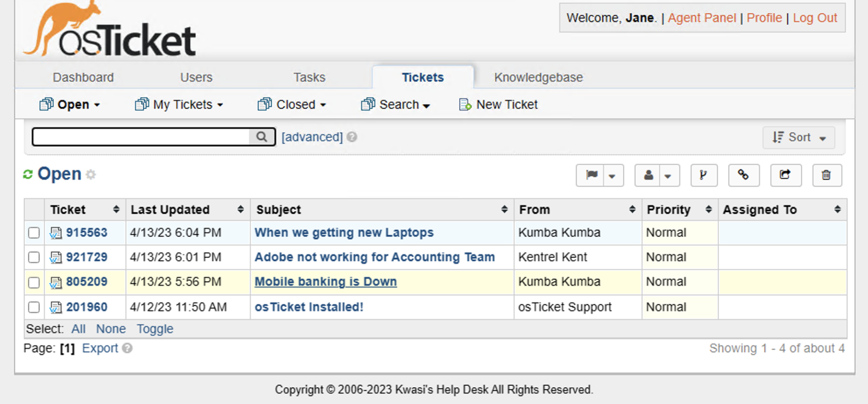Create a New Ticket

tap(498, 104)
